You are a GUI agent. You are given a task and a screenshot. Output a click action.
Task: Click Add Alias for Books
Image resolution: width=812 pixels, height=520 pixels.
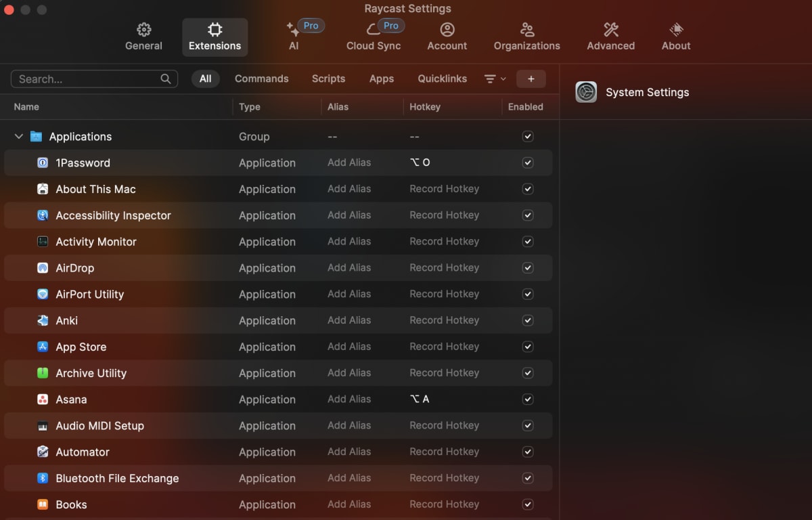(x=349, y=504)
